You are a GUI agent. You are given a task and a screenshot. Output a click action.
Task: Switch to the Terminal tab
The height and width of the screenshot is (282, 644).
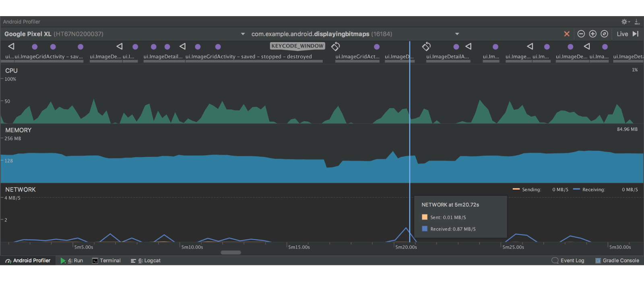point(106,261)
